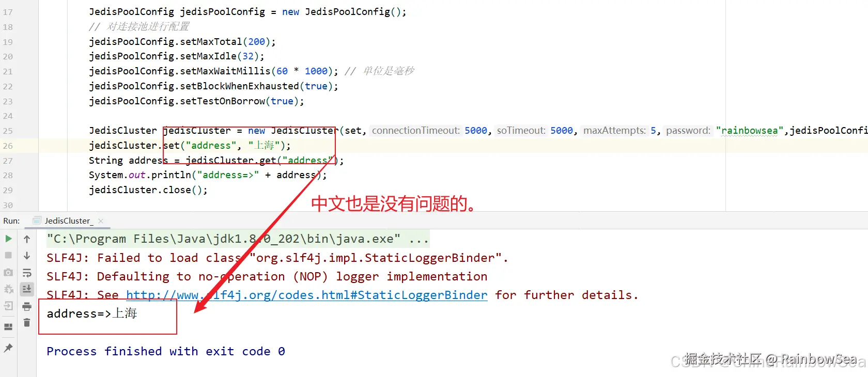Close the JedisCluster_ run tab
The image size is (868, 377).
[101, 221]
